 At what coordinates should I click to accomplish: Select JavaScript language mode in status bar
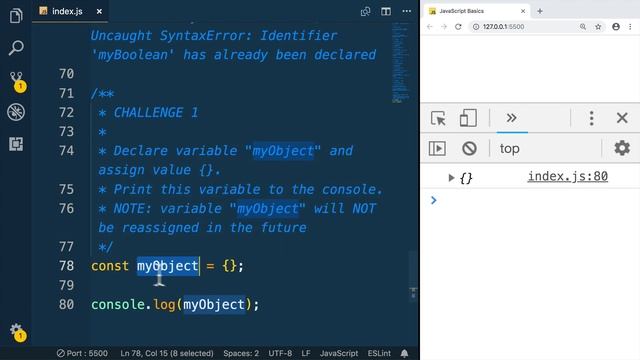tap(339, 353)
